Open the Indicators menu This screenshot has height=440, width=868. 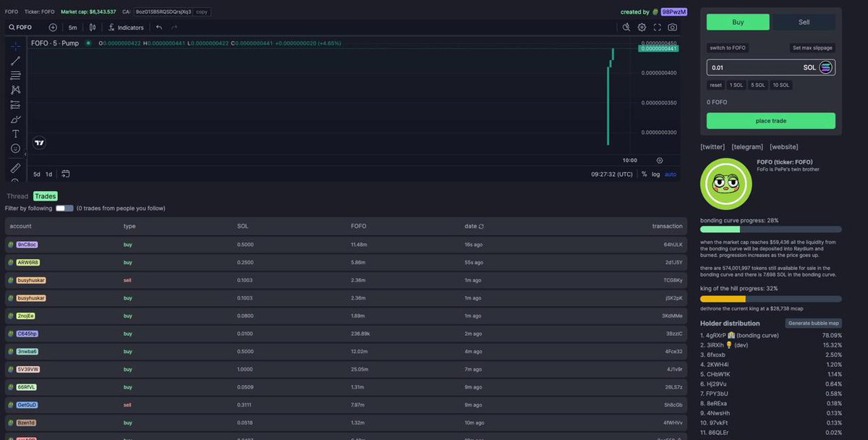point(125,27)
